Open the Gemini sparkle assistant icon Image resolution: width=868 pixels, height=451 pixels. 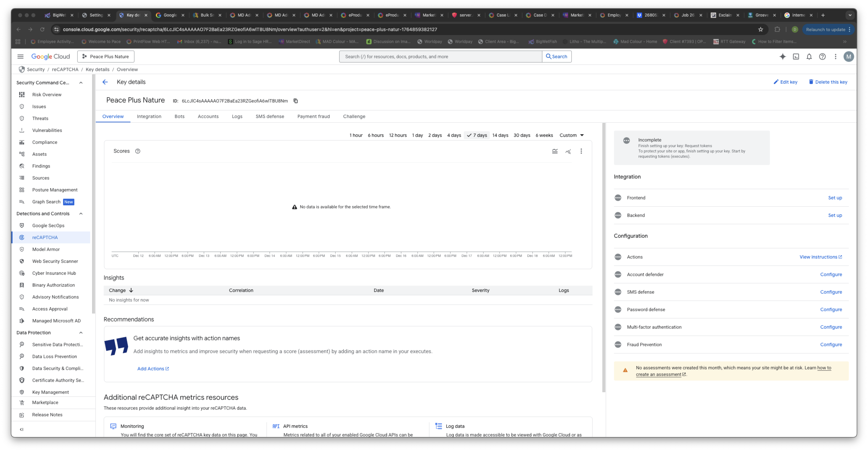click(782, 57)
